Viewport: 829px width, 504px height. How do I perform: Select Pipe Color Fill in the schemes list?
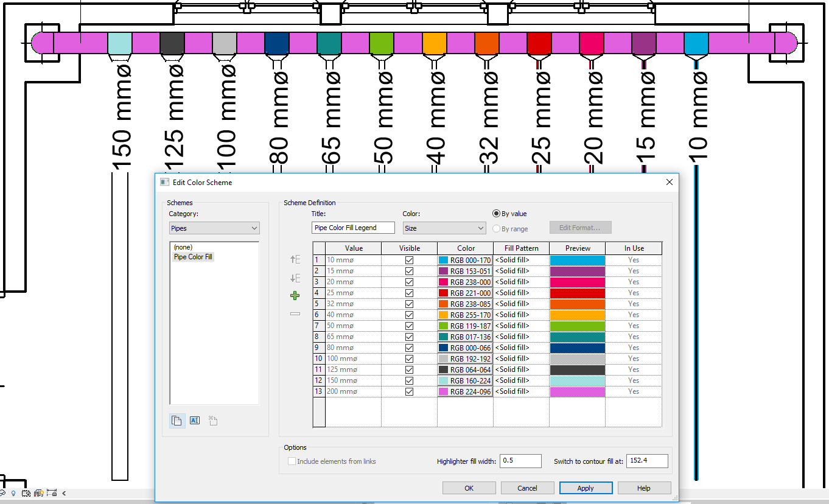193,256
